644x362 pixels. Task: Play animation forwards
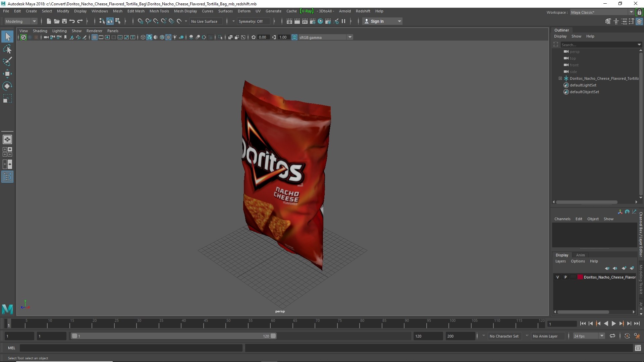[x=613, y=323]
